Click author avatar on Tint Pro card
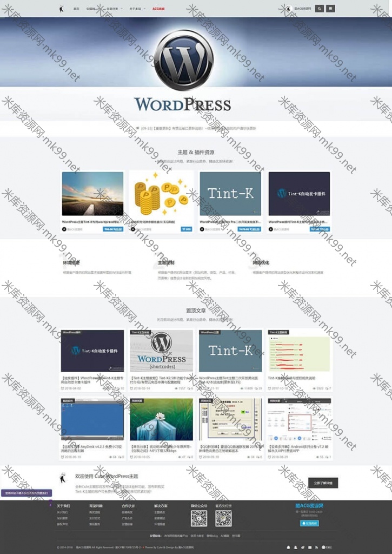Viewport: 392px width, 554px height. pyautogui.click(x=202, y=229)
